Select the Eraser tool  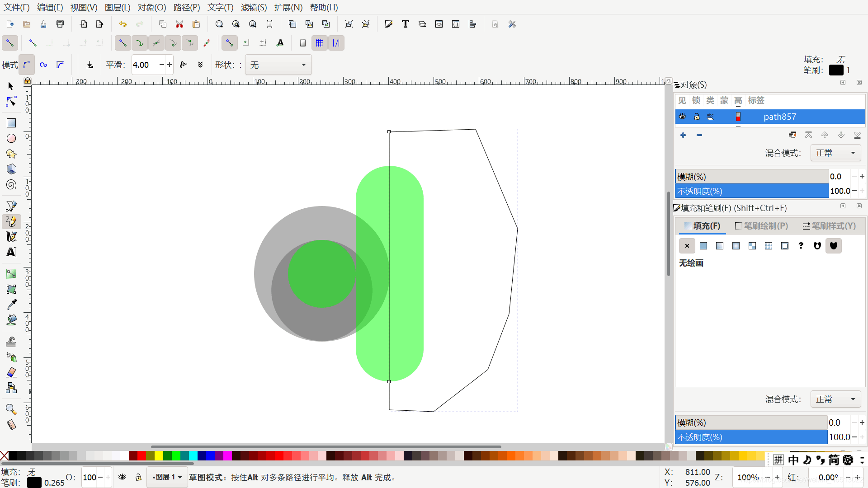click(11, 372)
